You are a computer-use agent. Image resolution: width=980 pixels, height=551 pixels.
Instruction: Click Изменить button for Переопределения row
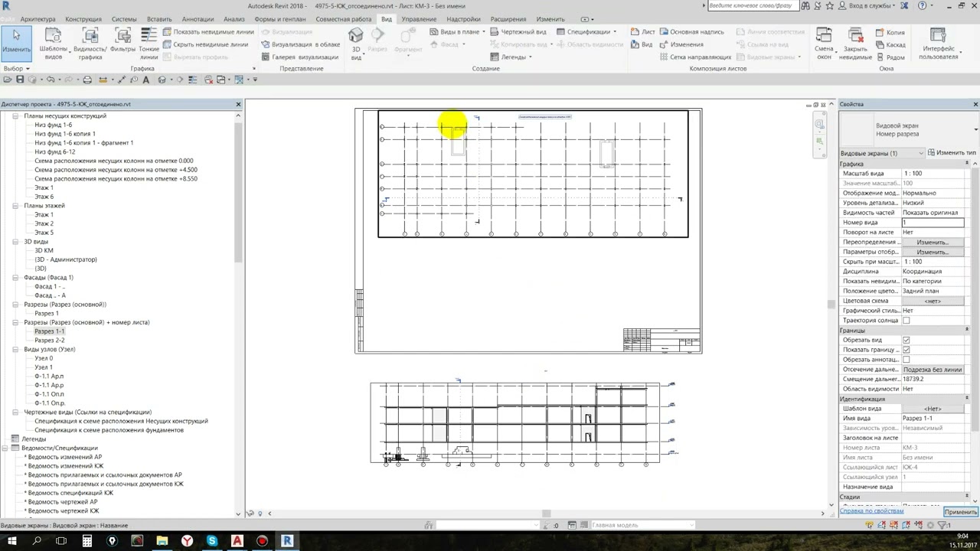tap(933, 242)
